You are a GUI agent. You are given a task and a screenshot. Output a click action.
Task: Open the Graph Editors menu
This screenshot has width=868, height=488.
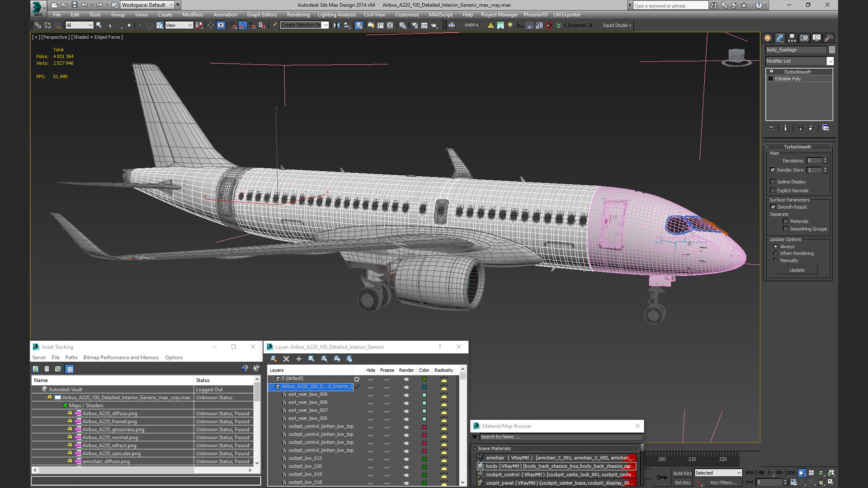point(262,15)
